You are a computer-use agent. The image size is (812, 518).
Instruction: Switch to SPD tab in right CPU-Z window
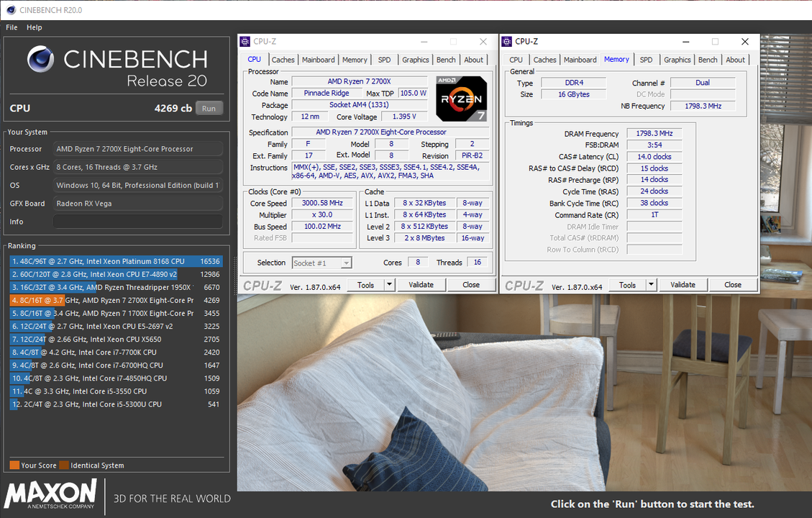(646, 60)
